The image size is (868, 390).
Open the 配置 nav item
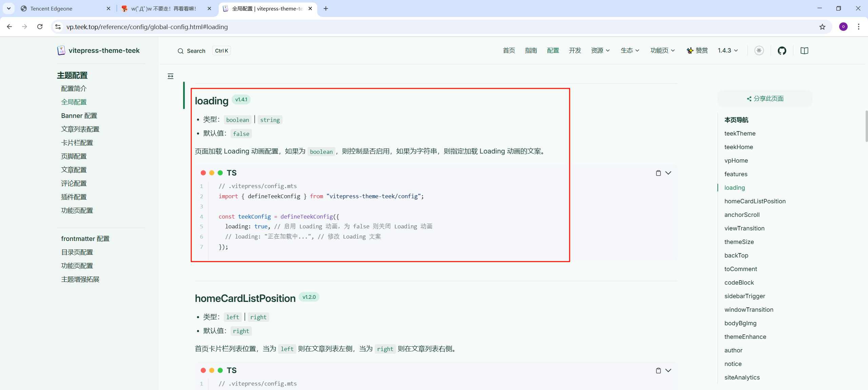[x=553, y=50]
